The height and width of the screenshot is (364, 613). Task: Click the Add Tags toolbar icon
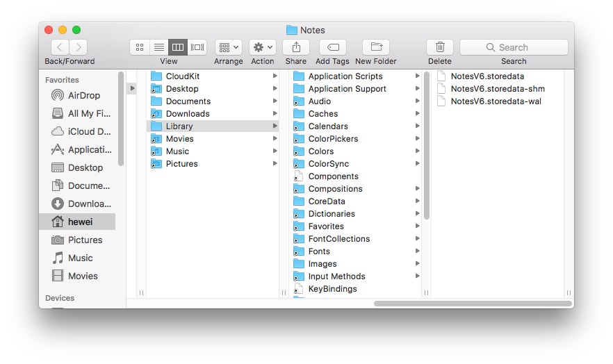[x=333, y=47]
